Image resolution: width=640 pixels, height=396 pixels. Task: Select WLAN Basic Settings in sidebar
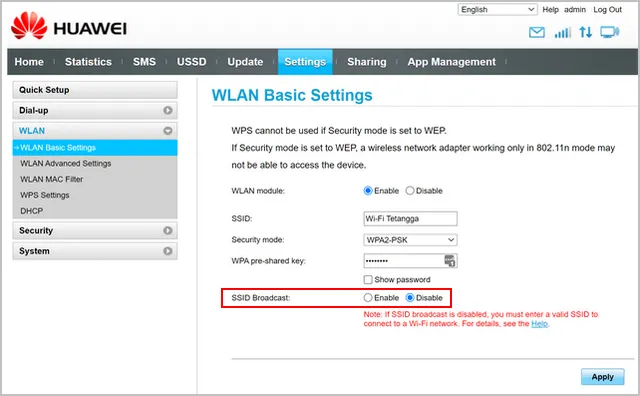[x=95, y=147]
